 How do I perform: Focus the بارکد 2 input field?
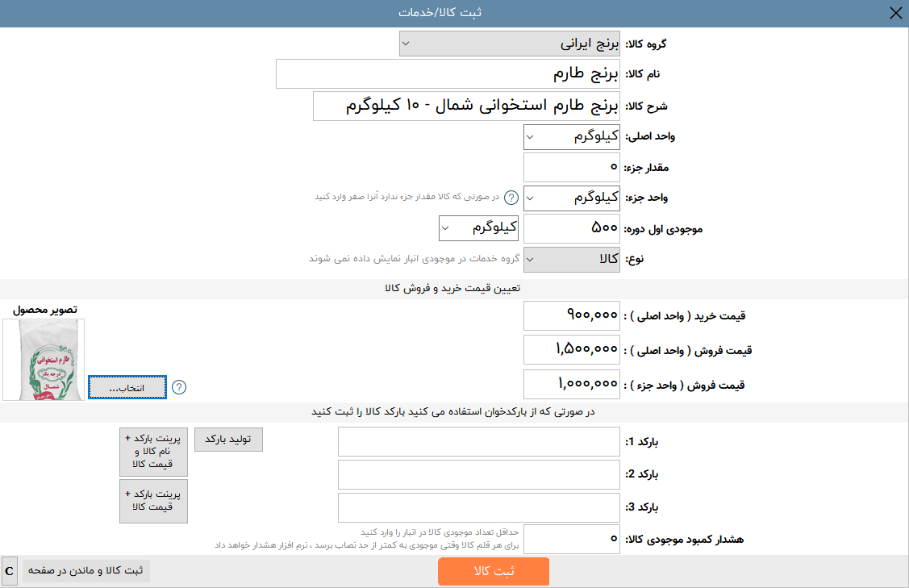[479, 475]
